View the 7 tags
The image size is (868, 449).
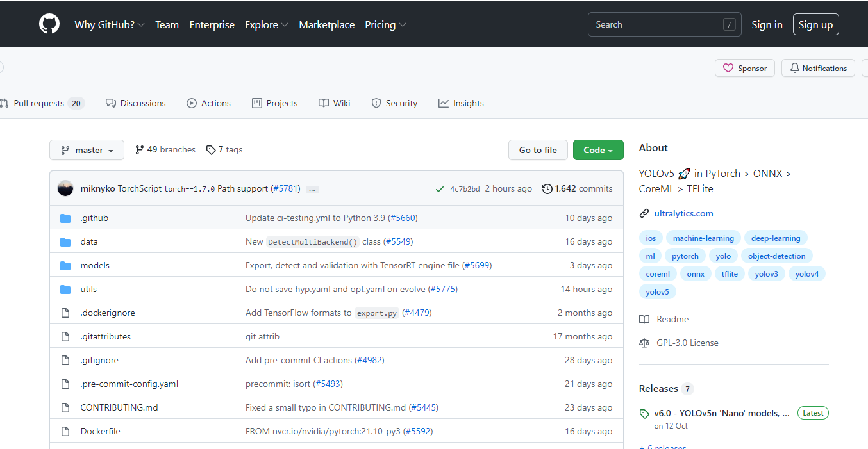[224, 150]
